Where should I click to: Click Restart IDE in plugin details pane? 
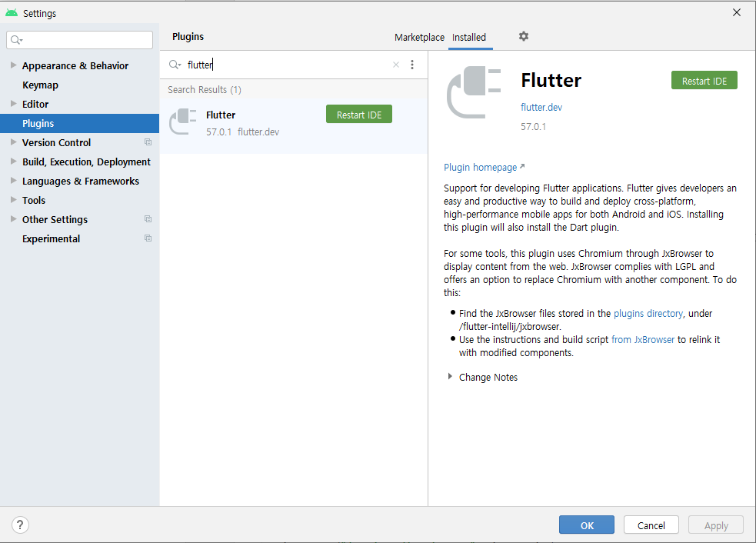tap(704, 81)
